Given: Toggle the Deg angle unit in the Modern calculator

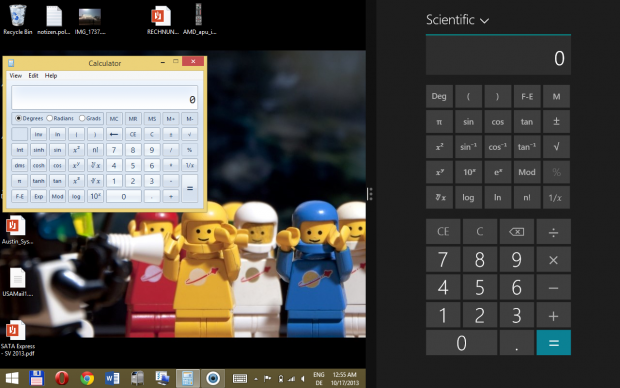Looking at the screenshot, I should coord(439,96).
